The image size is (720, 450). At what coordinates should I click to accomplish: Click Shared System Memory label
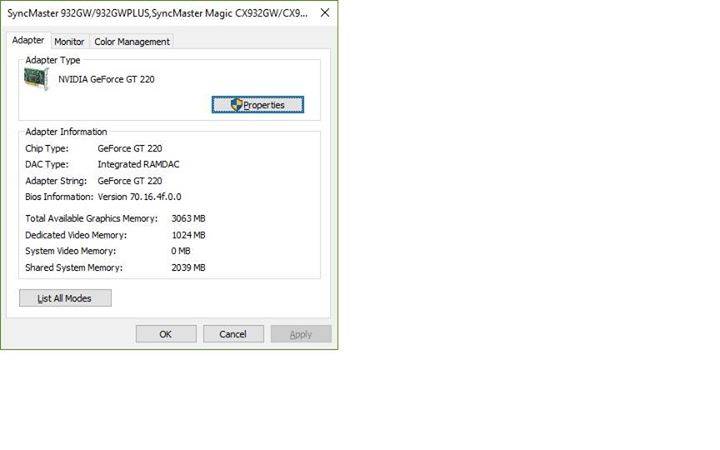(x=74, y=268)
